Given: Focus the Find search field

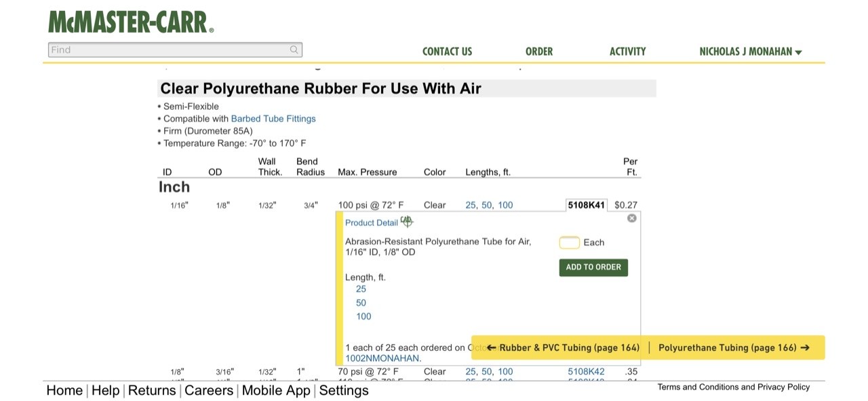Looking at the screenshot, I should 170,50.
